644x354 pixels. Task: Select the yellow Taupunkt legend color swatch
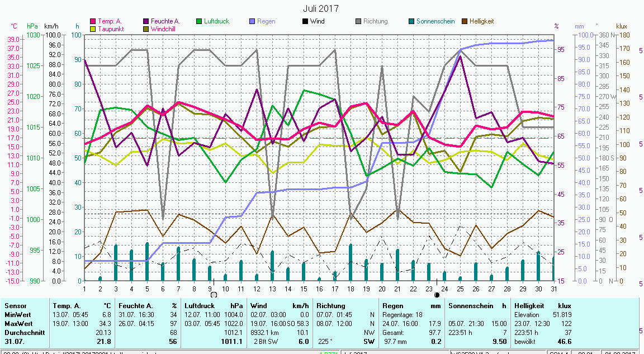point(93,29)
